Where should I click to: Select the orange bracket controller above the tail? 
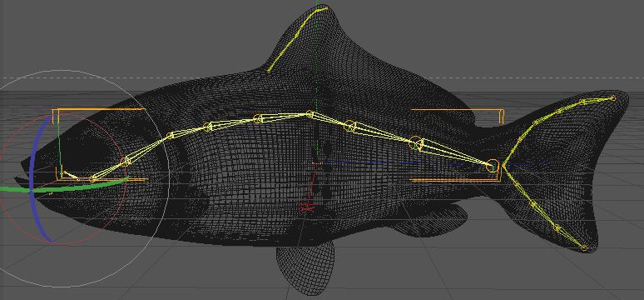click(457, 115)
